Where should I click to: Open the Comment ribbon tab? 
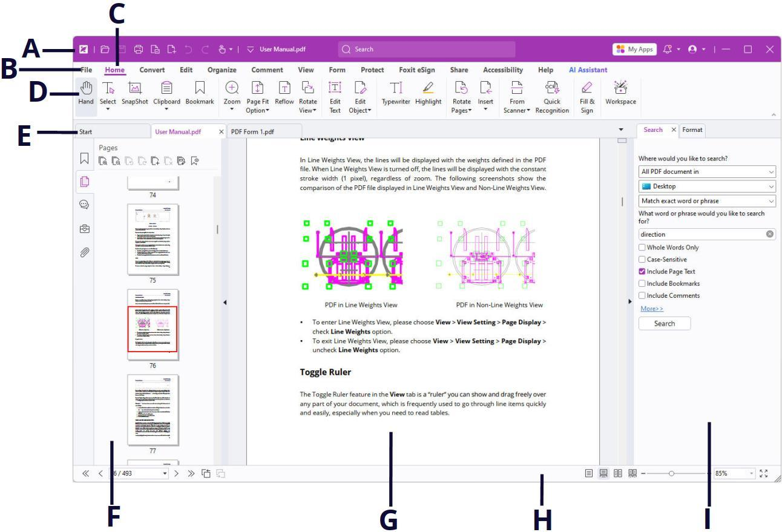pos(268,70)
